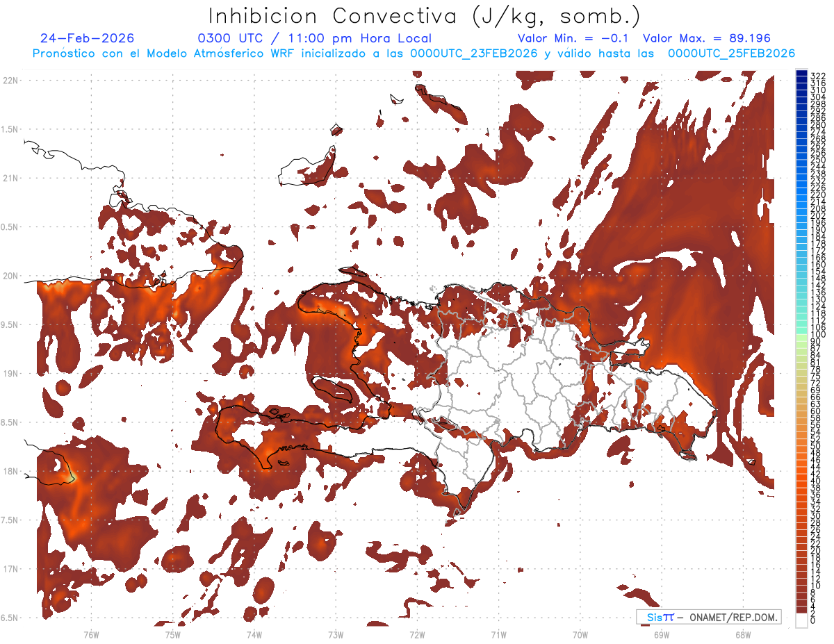Click the '160' value on the colorbar
The width and height of the screenshot is (834, 644).
coord(818,264)
